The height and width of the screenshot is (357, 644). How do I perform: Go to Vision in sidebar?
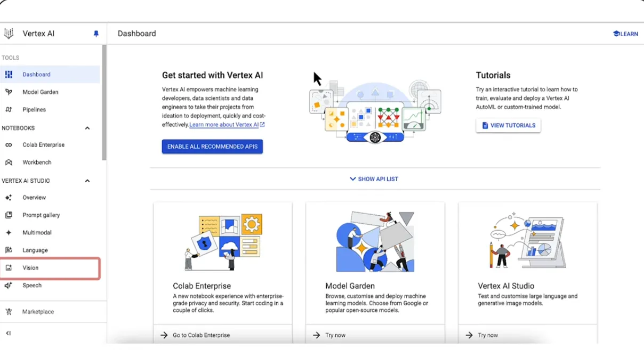pyautogui.click(x=50, y=268)
